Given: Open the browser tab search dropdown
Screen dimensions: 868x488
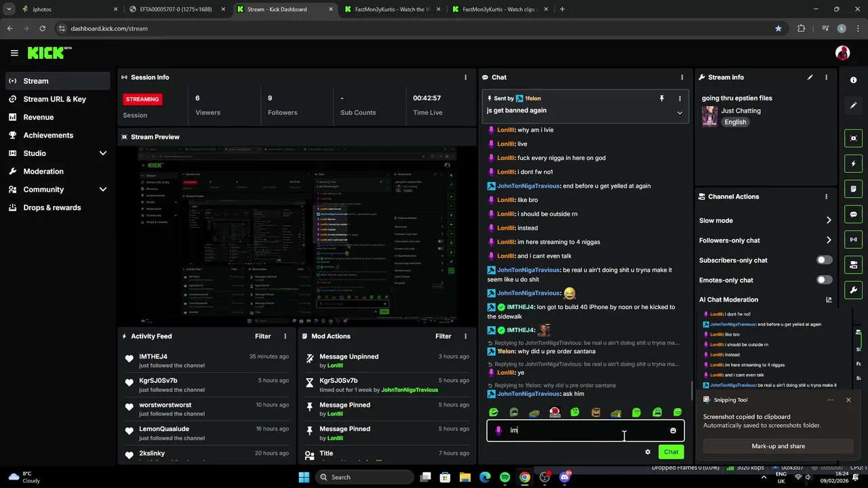Looking at the screenshot, I should tap(7, 9).
